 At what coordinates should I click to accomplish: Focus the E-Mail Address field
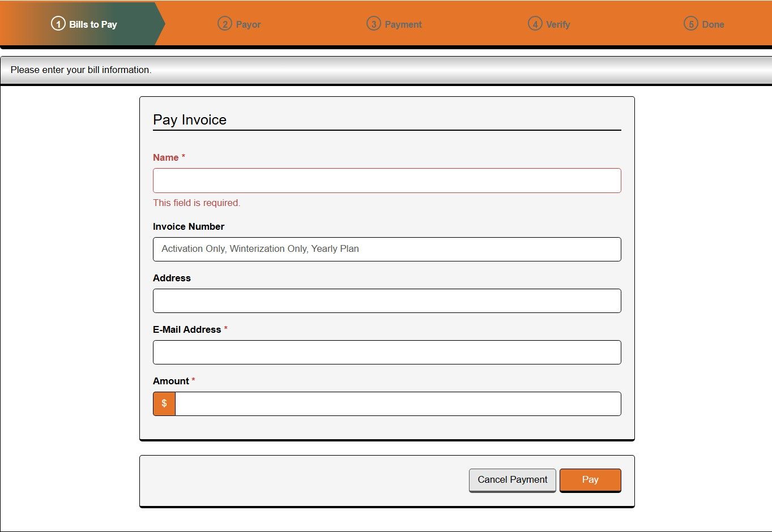pos(387,352)
